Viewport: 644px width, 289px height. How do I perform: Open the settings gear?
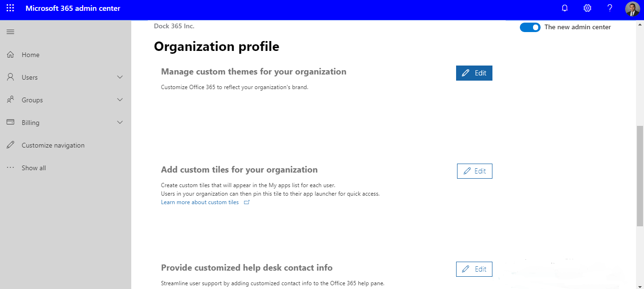coord(587,8)
